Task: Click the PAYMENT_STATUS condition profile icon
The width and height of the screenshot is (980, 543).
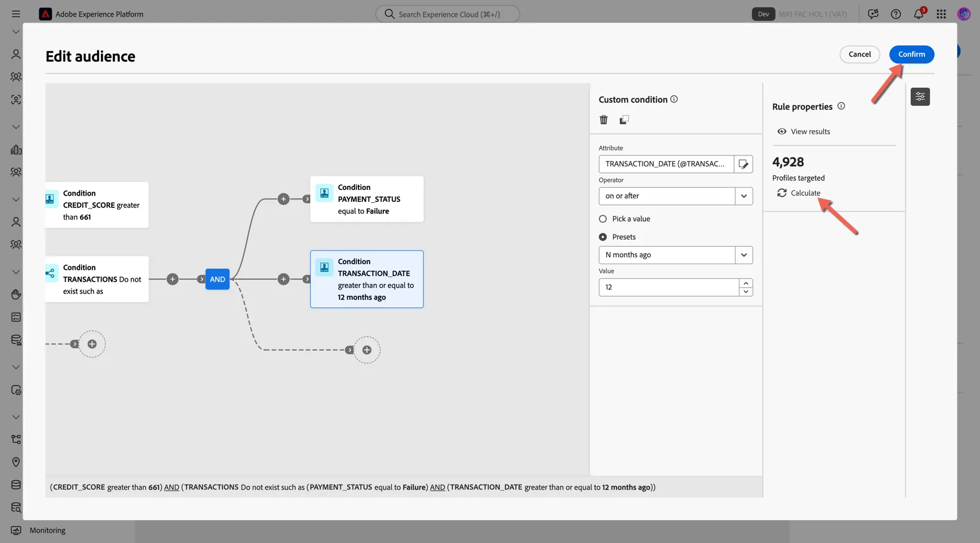Action: (324, 193)
